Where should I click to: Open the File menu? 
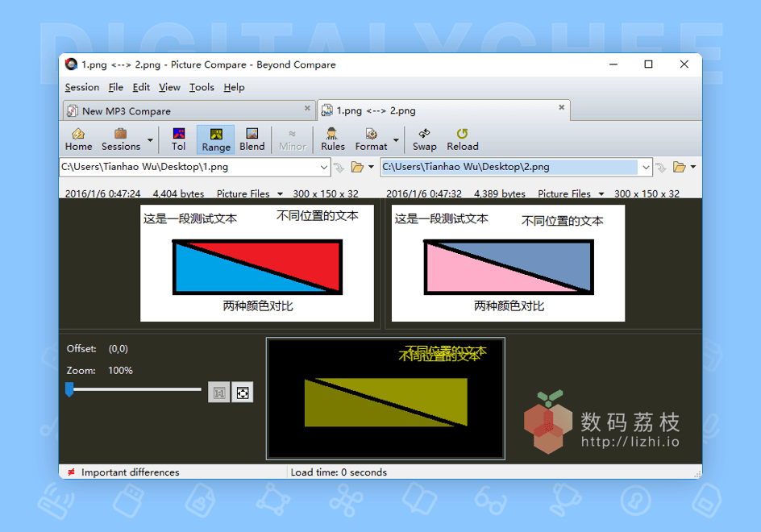(115, 87)
